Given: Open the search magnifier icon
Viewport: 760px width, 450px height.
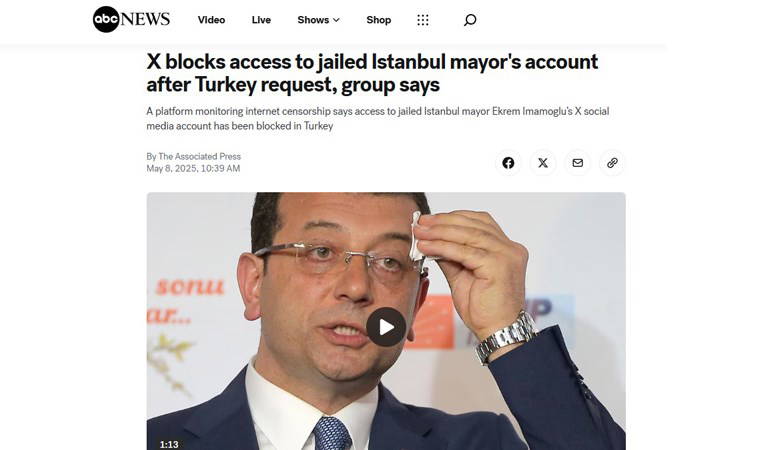Looking at the screenshot, I should [x=470, y=20].
